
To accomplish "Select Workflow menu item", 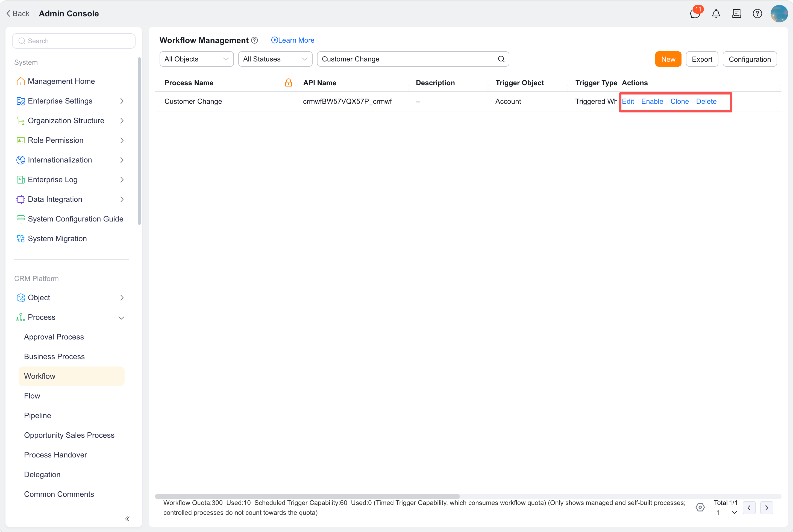I will click(x=71, y=376).
